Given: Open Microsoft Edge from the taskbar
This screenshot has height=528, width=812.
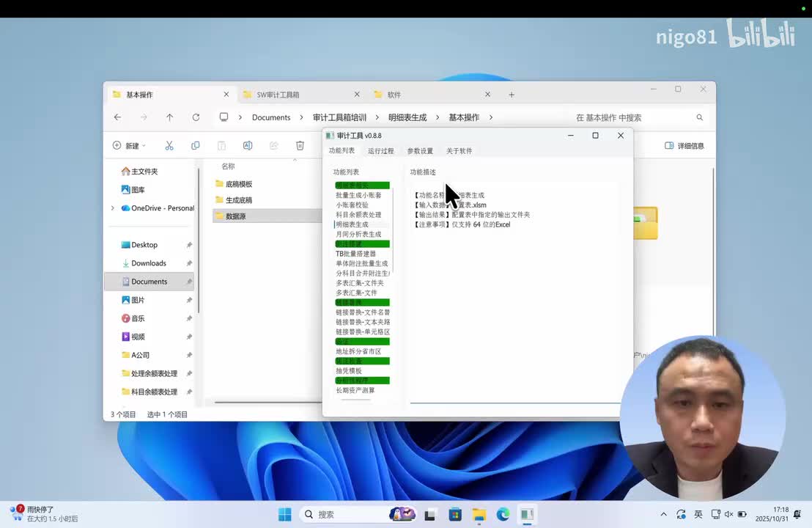Looking at the screenshot, I should [x=503, y=515].
